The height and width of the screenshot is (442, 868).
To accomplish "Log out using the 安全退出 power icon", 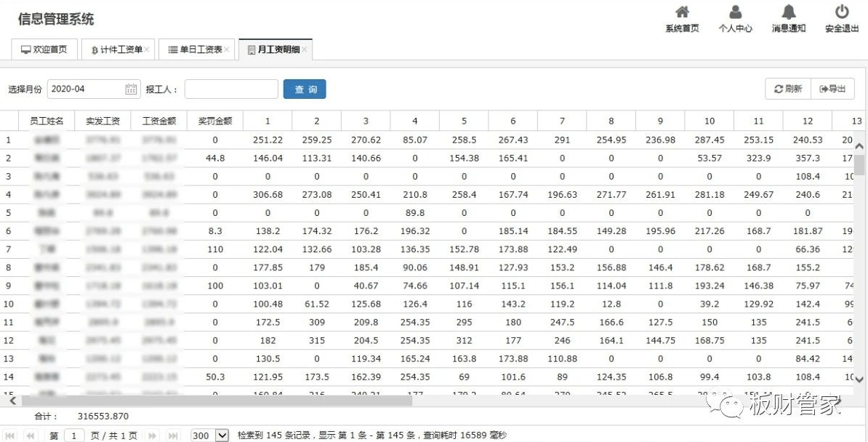I will coord(841,12).
